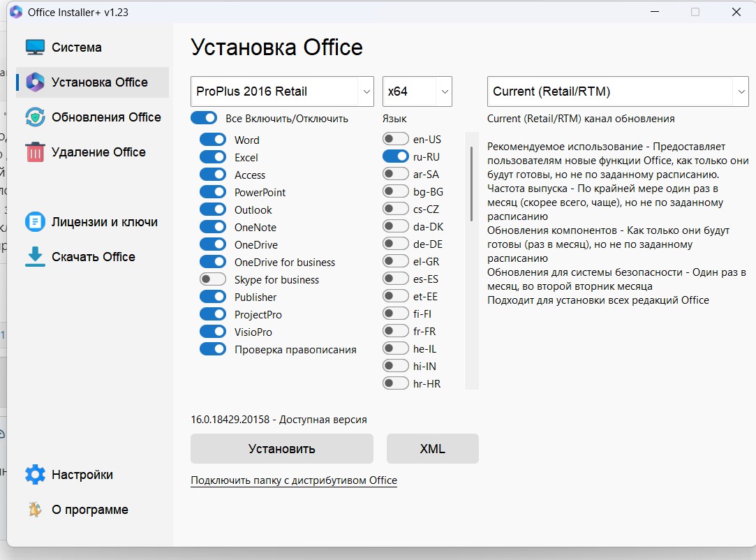This screenshot has height=560, width=756.
Task: Open the Current (Retail/RTM) channel dropdown
Action: 618,91
